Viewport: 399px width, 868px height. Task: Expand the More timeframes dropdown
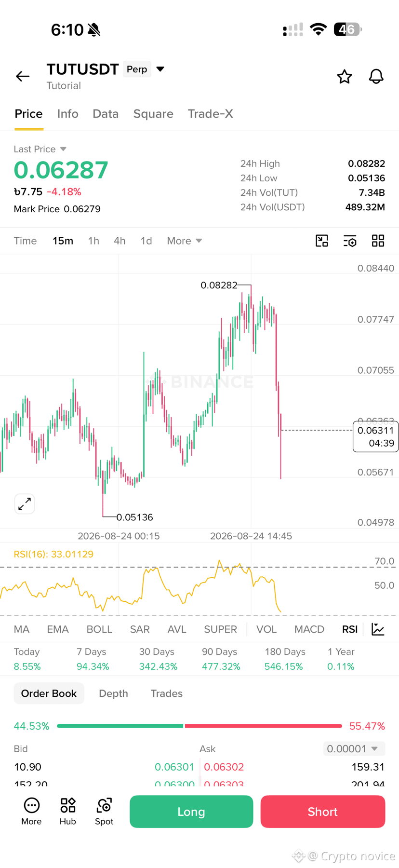pyautogui.click(x=184, y=241)
